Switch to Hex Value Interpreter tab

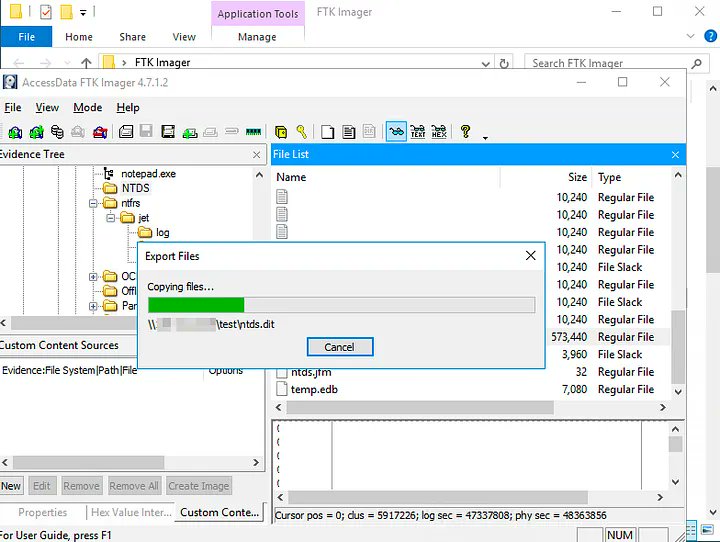[131, 512]
